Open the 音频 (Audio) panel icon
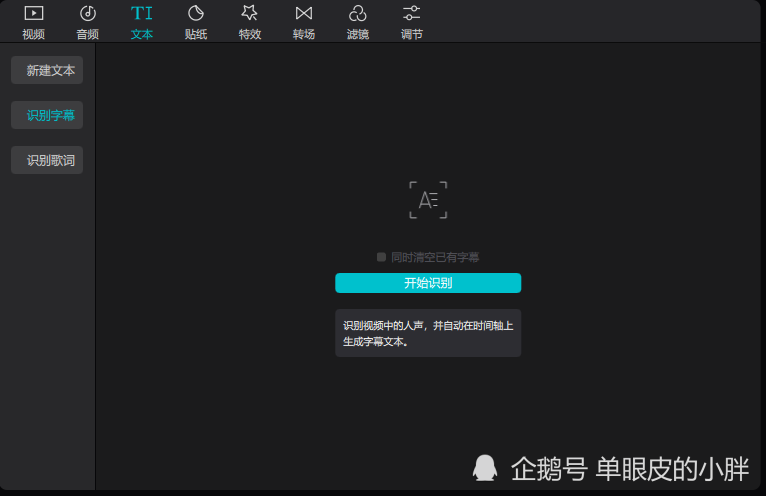The height and width of the screenshot is (496, 766). [x=88, y=14]
